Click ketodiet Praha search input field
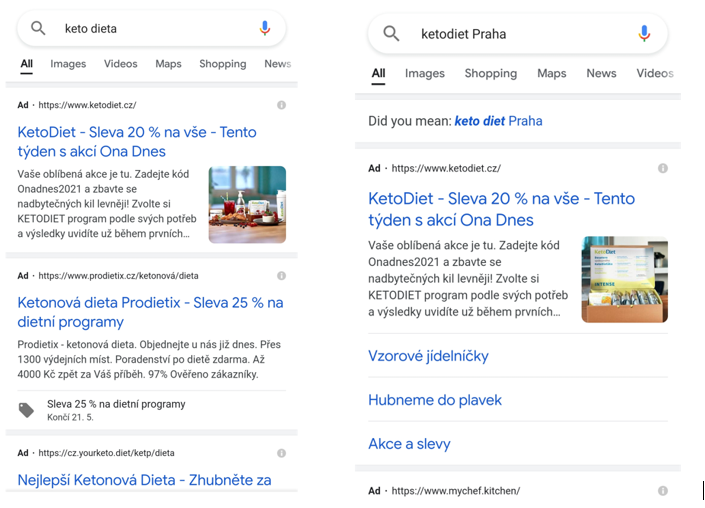 coord(518,34)
